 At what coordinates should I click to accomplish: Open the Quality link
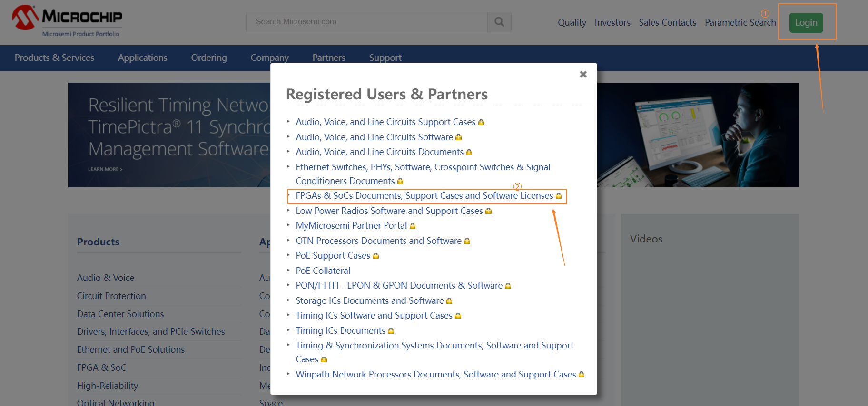pos(572,22)
